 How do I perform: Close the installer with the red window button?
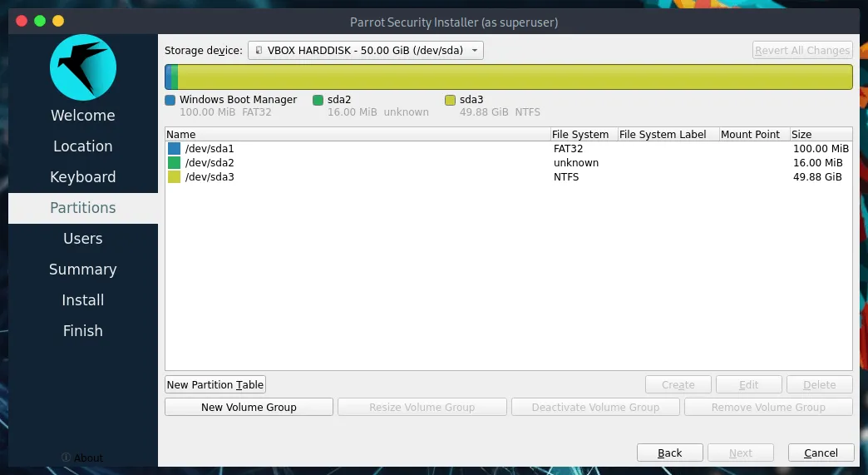coord(22,21)
